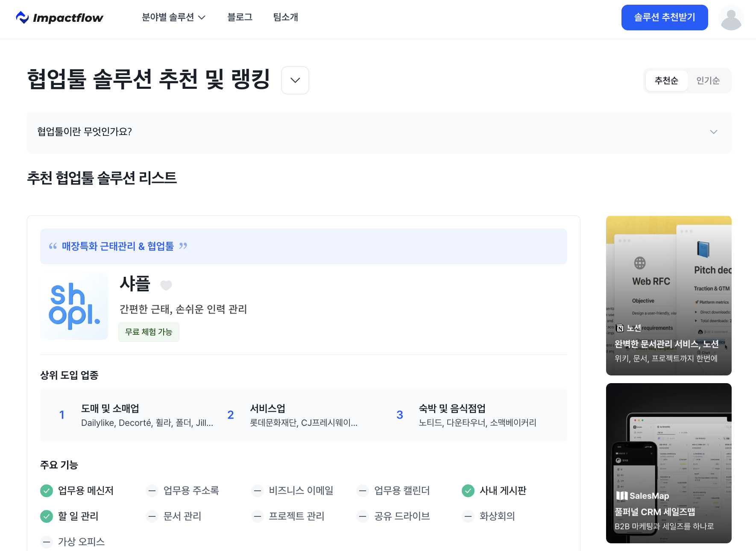Viewport: 756px width, 551px height.
Task: Go to the 블로그 page
Action: click(x=240, y=17)
